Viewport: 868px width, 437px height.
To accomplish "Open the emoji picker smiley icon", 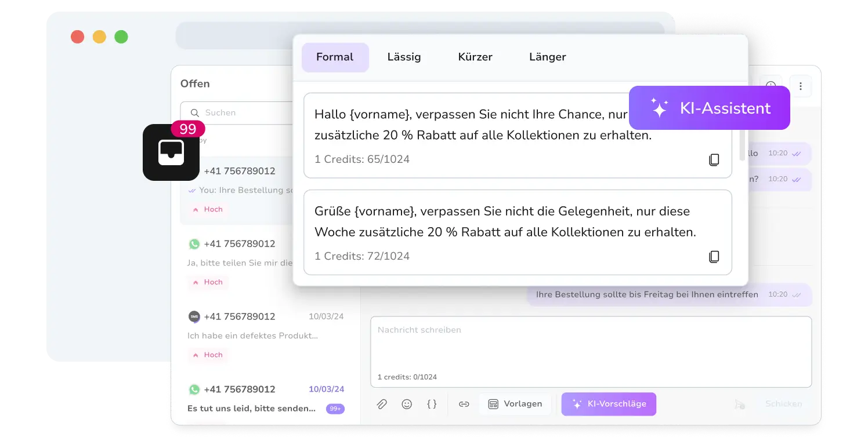I will click(407, 404).
